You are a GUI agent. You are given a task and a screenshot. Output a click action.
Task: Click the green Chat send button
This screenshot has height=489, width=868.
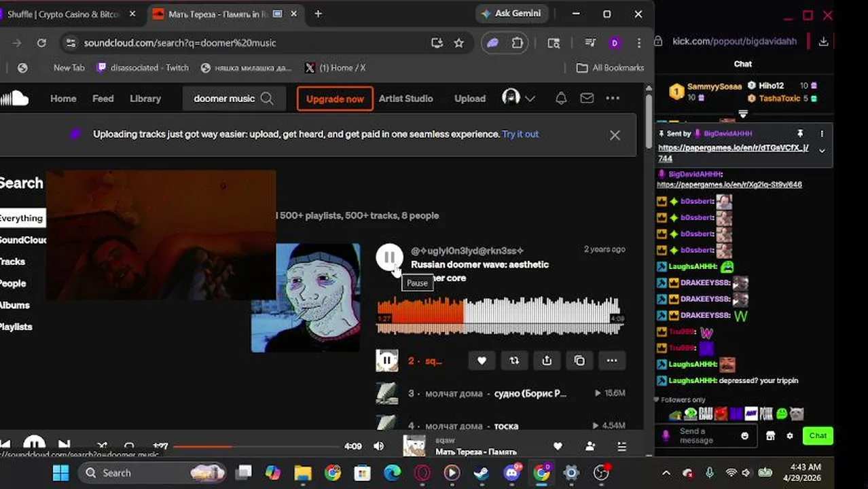(x=818, y=435)
